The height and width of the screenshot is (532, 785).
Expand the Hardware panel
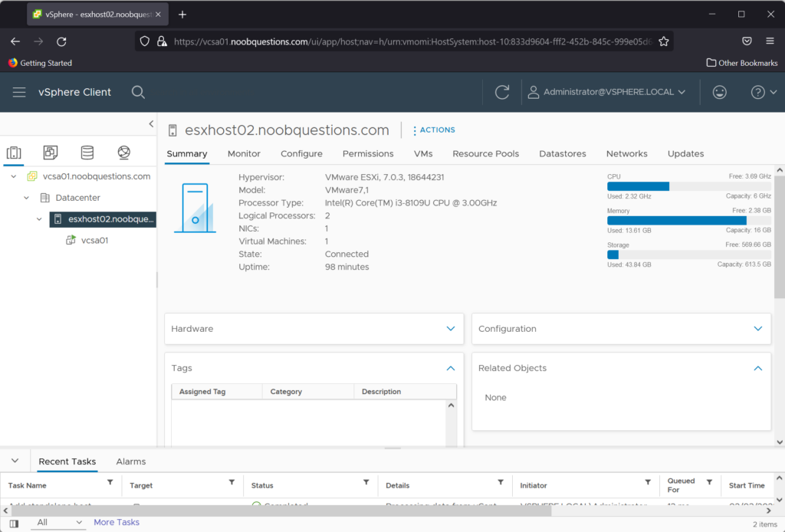pyautogui.click(x=451, y=329)
